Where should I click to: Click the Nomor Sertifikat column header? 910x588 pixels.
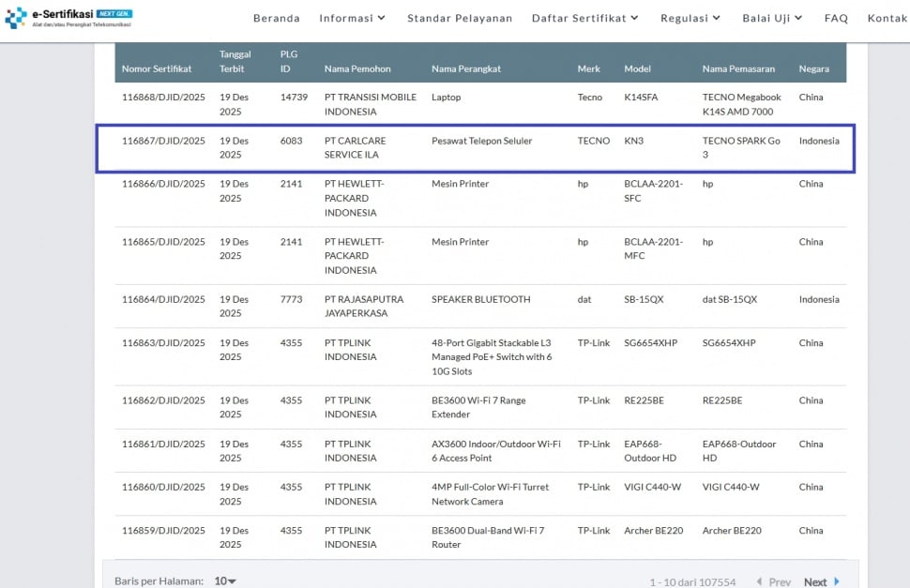(x=157, y=68)
